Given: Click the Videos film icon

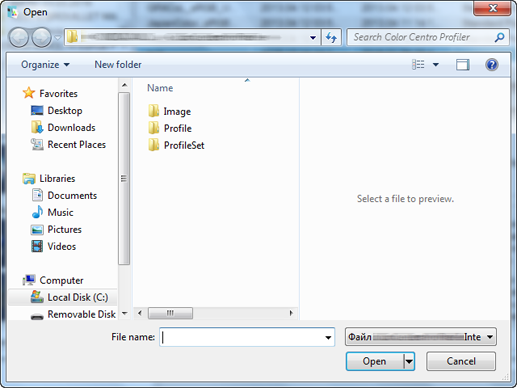Looking at the screenshot, I should (x=37, y=246).
